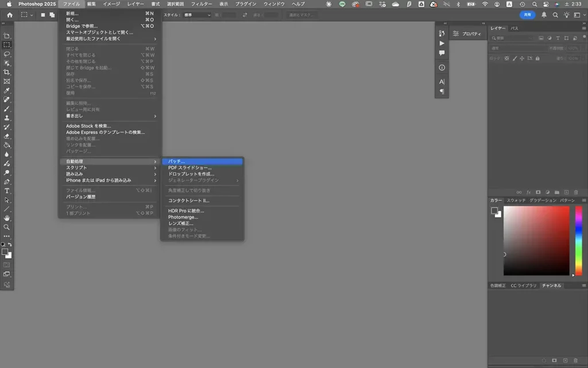
Task: Select the Horizontal Type tool
Action: tap(7, 190)
